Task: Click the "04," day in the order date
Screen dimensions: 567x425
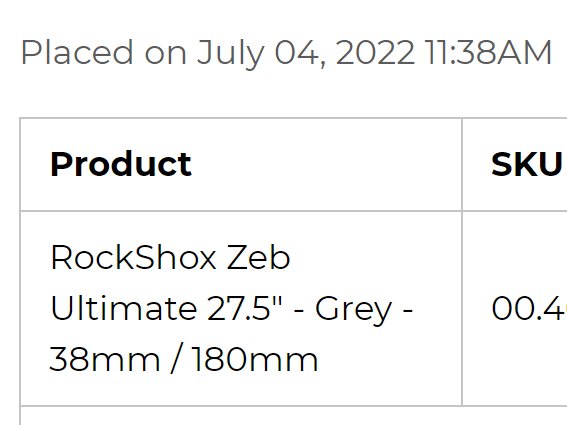Action: pyautogui.click(x=300, y=54)
